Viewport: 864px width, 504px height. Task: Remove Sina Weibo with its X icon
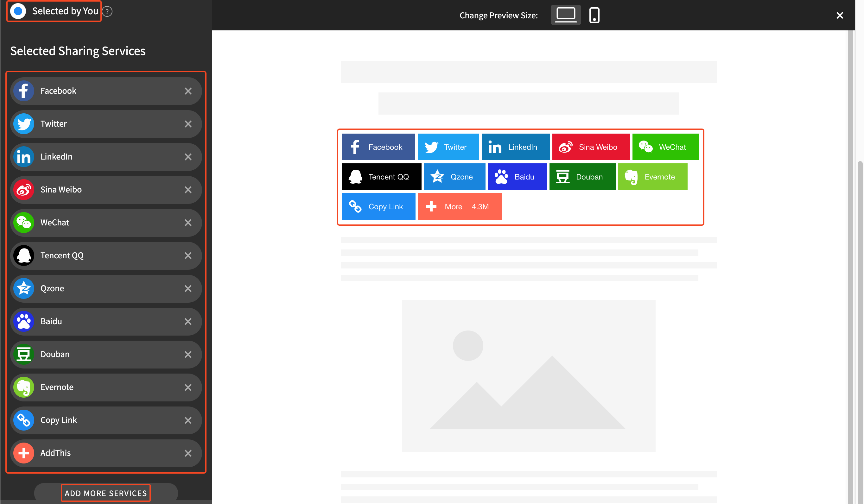(x=188, y=189)
